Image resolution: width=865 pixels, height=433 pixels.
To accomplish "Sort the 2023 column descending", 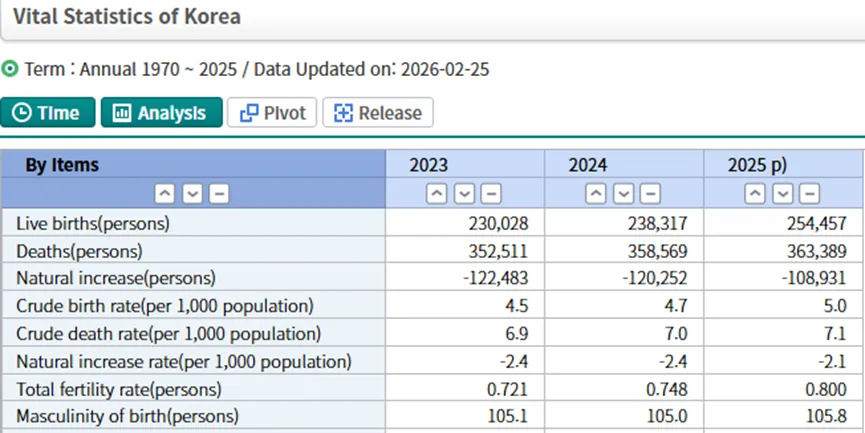I will pos(465,194).
